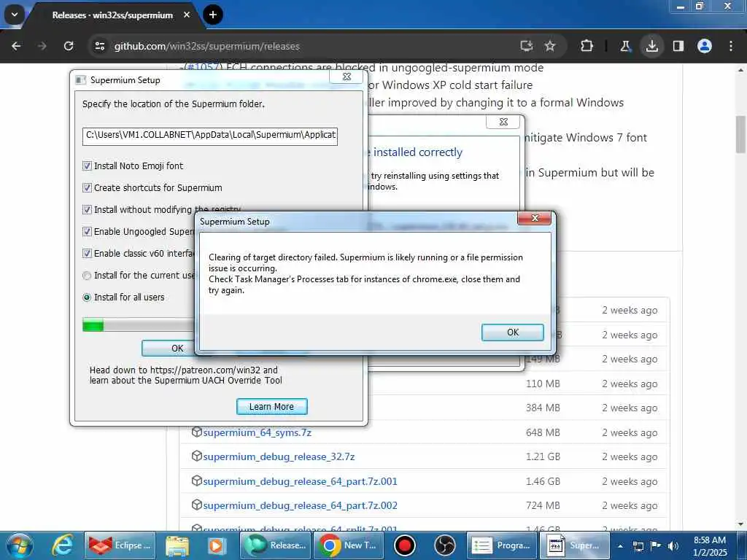This screenshot has width=747, height=560.
Task: Select Install for all users radio
Action: (87, 297)
